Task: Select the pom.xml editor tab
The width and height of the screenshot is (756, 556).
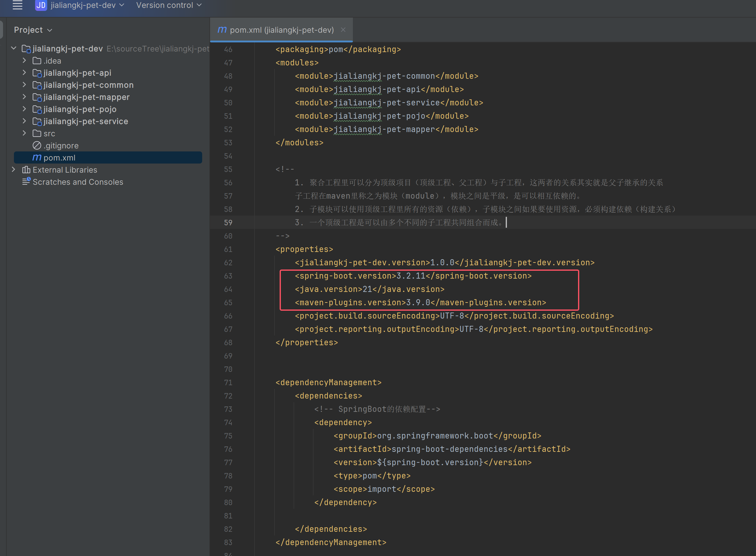Action: 281,30
